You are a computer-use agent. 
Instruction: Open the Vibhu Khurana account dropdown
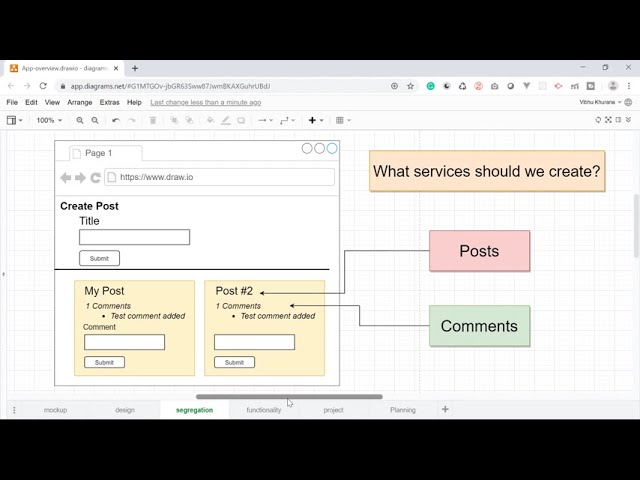(600, 102)
